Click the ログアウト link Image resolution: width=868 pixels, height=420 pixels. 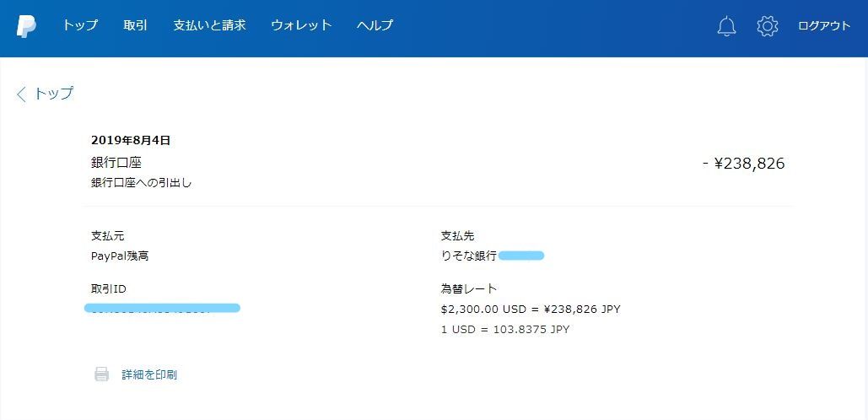(823, 26)
